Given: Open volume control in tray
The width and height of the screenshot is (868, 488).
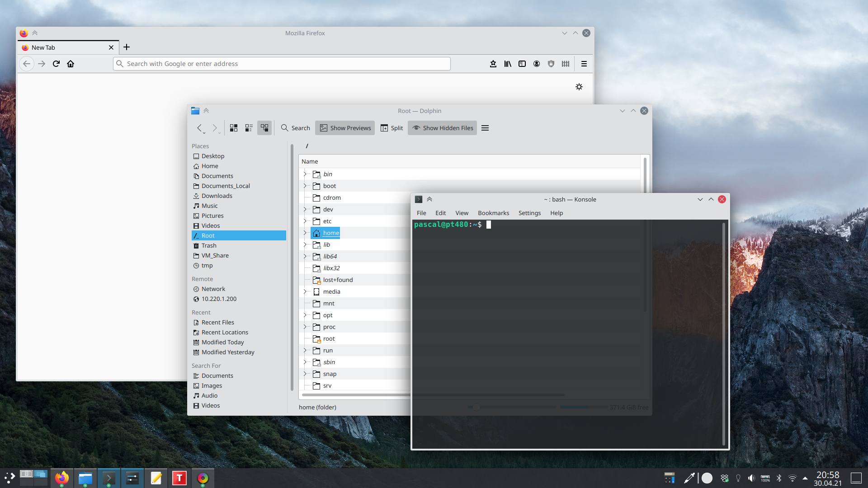Looking at the screenshot, I should pyautogui.click(x=751, y=478).
